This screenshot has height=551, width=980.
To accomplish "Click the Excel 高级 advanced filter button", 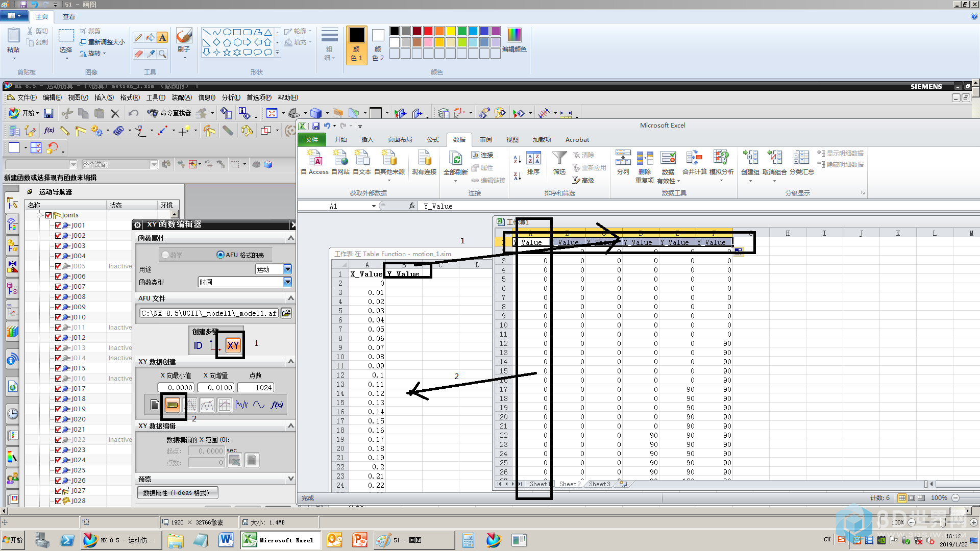I will pyautogui.click(x=583, y=180).
